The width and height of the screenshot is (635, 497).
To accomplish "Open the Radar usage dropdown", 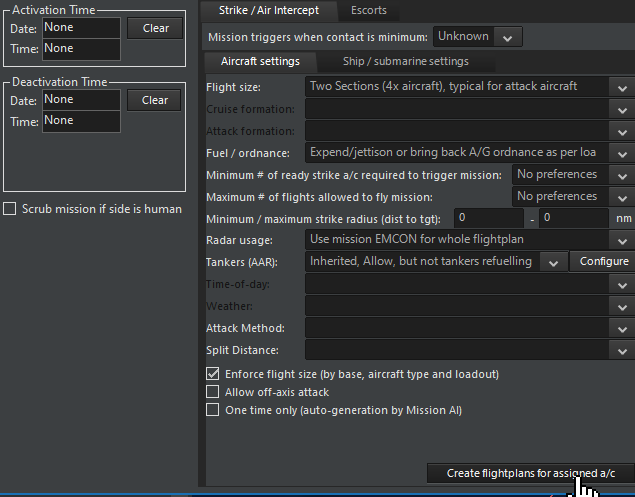I will pyautogui.click(x=622, y=241).
